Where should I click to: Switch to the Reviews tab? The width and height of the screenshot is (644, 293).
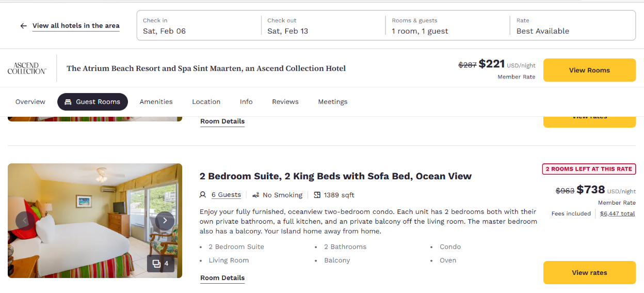pos(285,102)
